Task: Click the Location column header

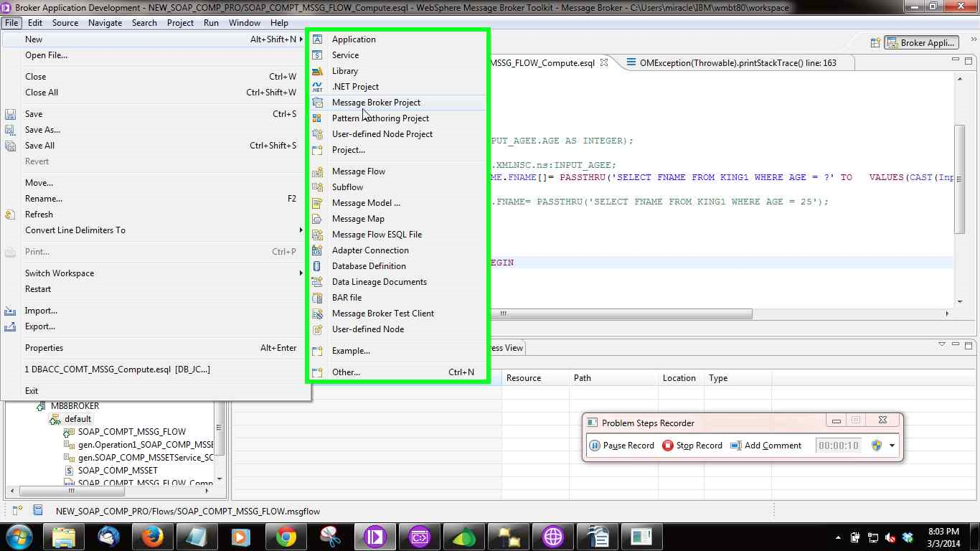Action: point(679,378)
